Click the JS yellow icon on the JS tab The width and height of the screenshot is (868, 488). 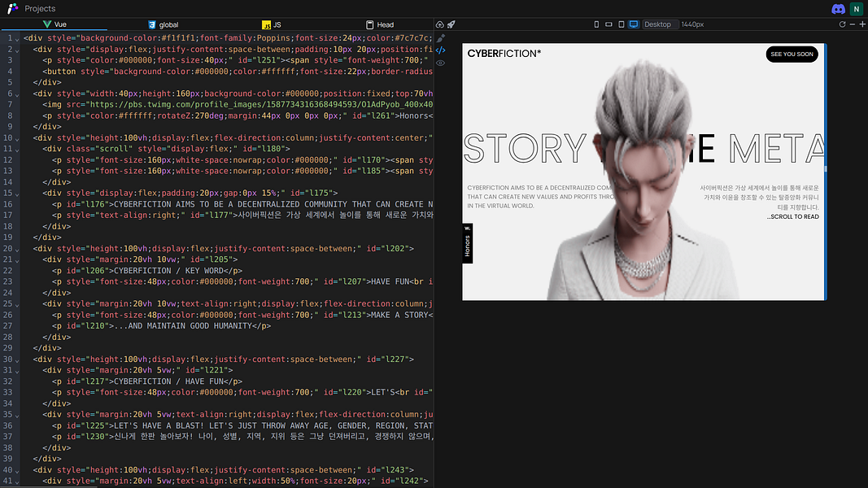[x=265, y=24]
